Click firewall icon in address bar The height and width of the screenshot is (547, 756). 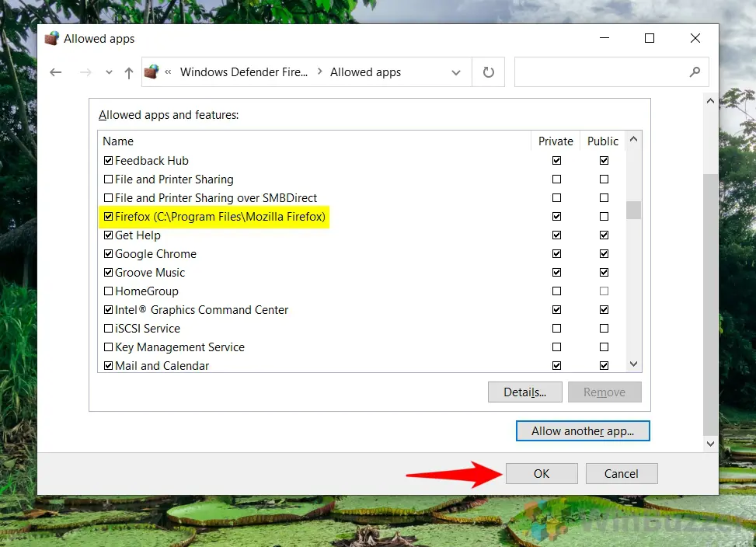coord(152,71)
